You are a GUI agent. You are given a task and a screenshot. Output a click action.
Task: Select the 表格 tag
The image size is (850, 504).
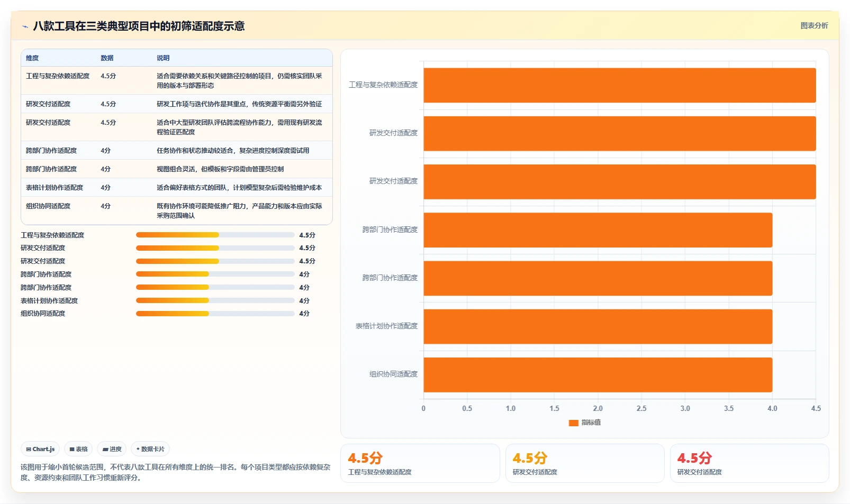78,449
